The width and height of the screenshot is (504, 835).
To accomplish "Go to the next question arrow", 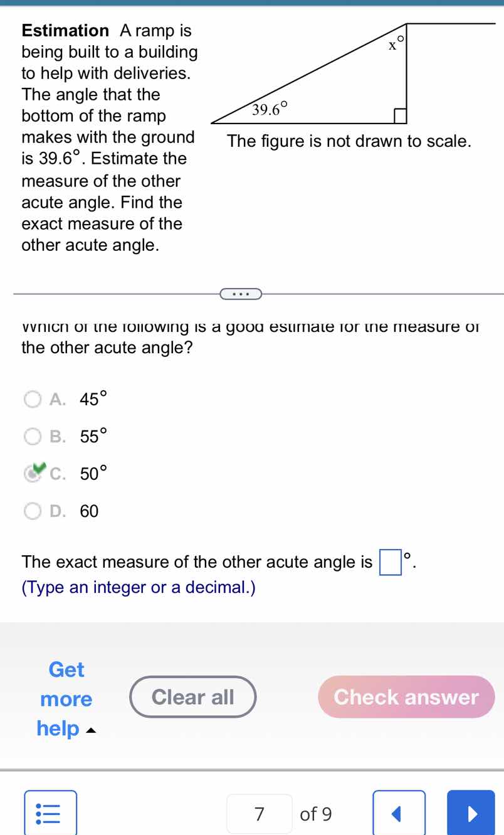I will [470, 814].
